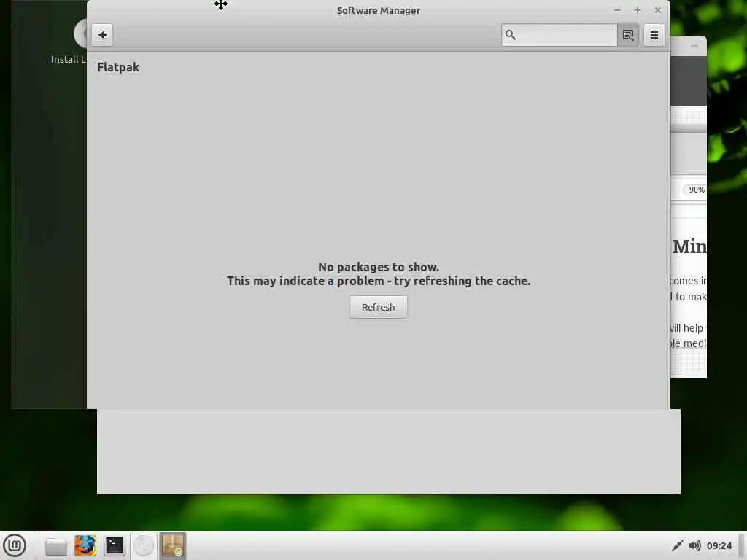Open the Software Manager hamburger menu
The height and width of the screenshot is (560, 747).
(654, 35)
